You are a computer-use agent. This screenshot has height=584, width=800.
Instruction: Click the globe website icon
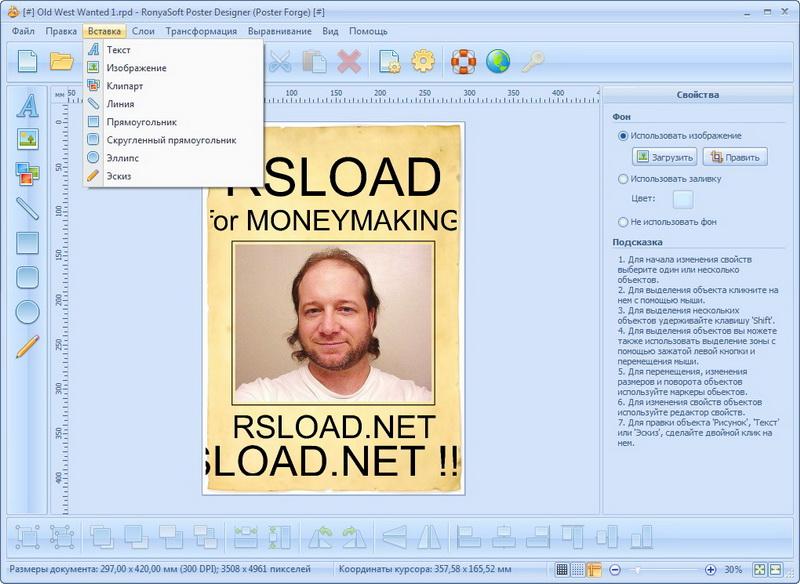pos(498,61)
